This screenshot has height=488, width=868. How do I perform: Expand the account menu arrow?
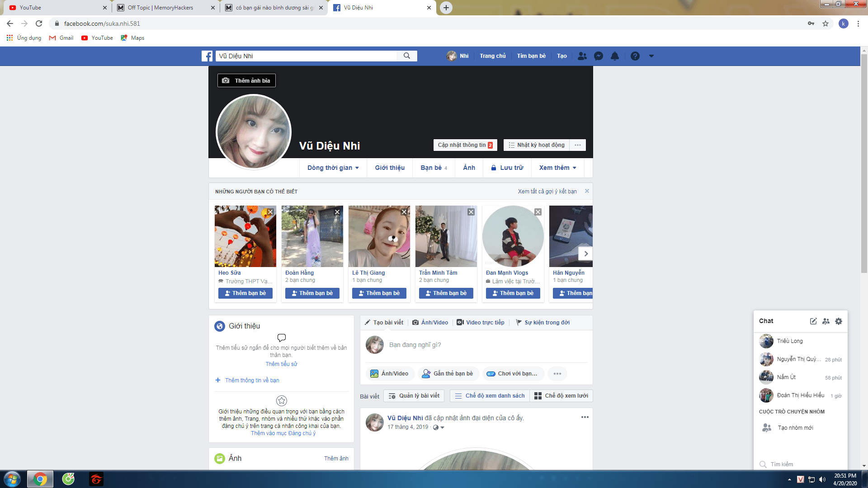(651, 56)
